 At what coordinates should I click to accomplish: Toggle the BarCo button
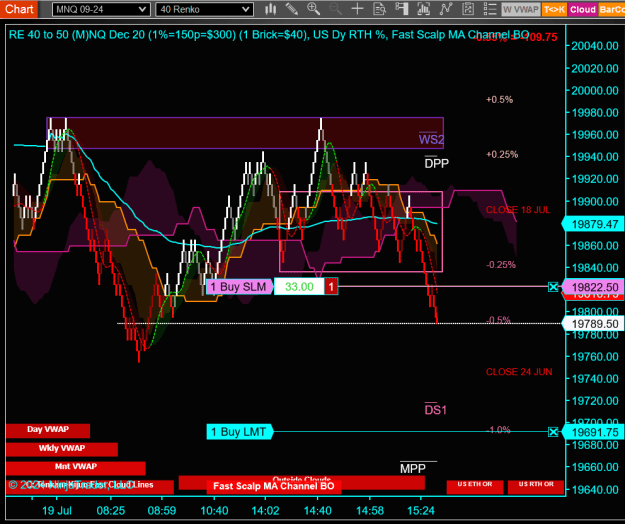pos(611,9)
